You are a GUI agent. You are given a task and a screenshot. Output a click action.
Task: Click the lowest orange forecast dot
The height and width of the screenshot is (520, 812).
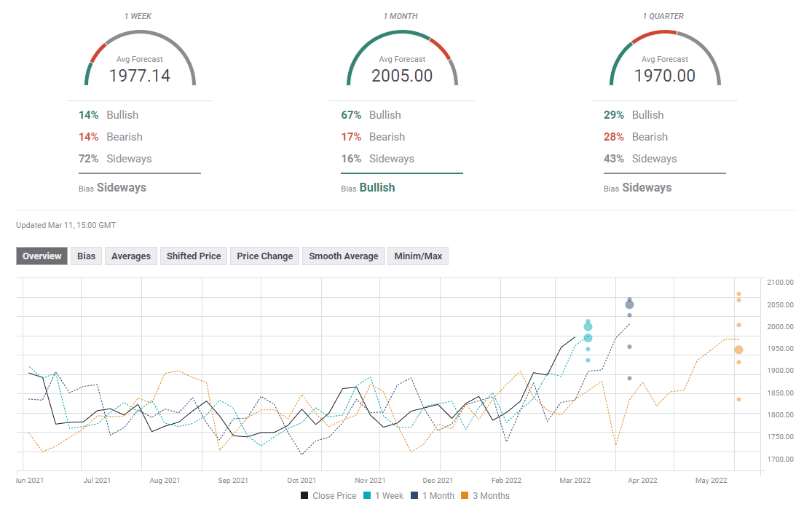coord(738,399)
